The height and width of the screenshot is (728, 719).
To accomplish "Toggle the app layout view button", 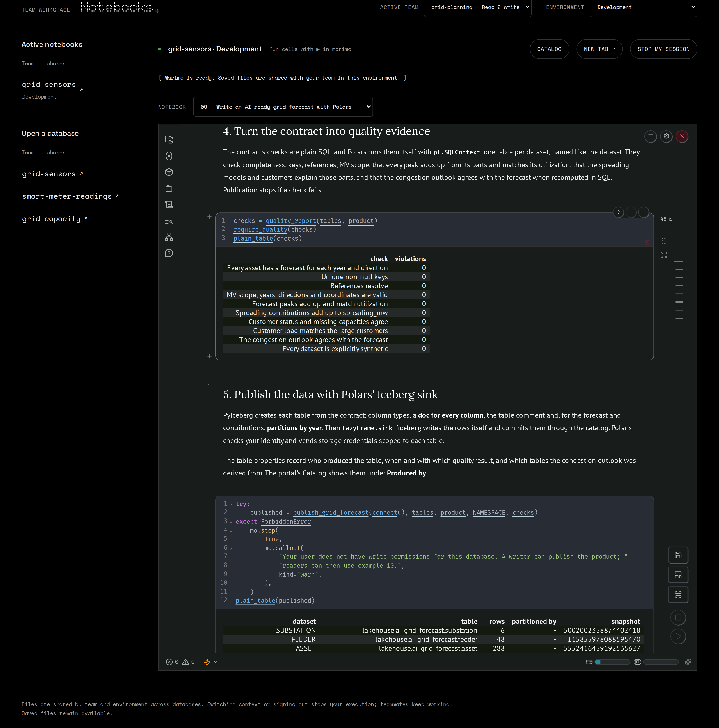I will (678, 575).
